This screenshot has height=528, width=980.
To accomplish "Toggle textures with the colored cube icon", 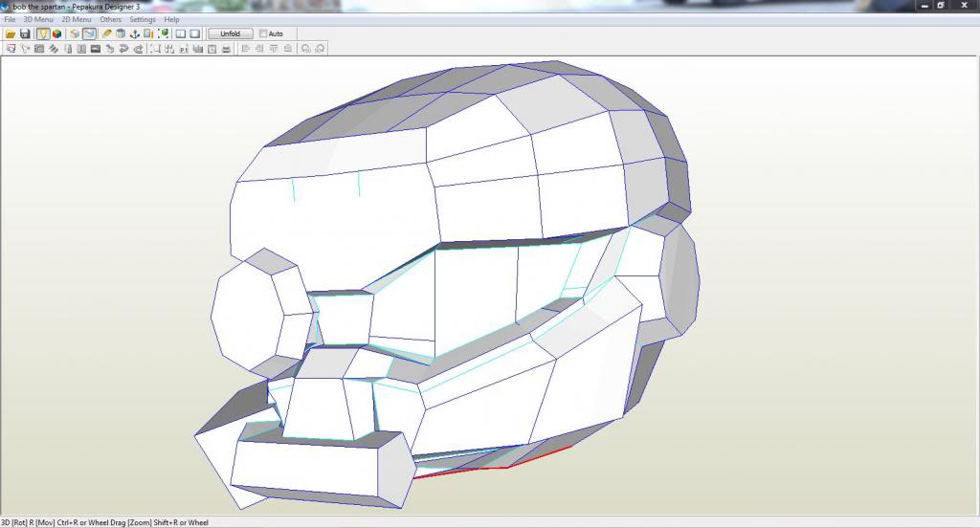I will pyautogui.click(x=56, y=33).
